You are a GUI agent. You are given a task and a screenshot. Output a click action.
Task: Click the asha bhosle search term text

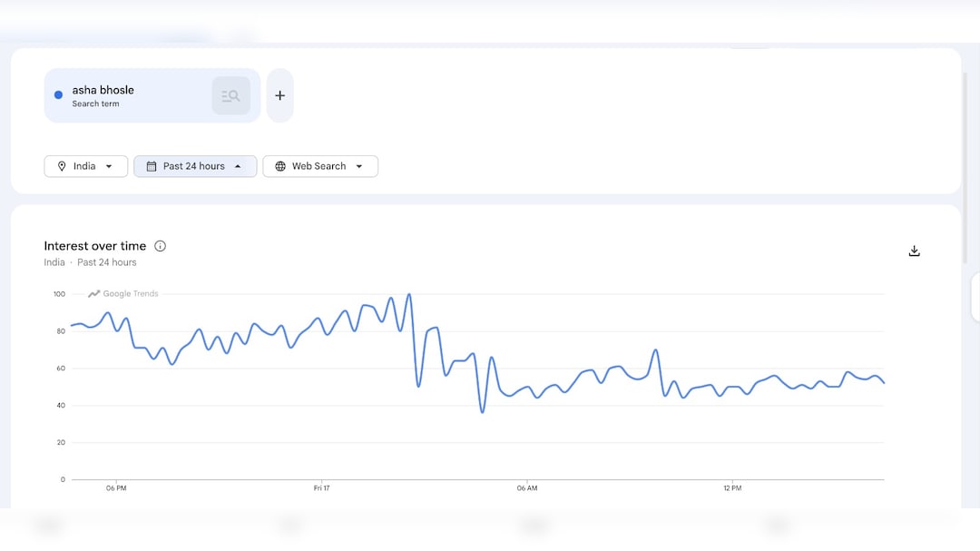(103, 90)
